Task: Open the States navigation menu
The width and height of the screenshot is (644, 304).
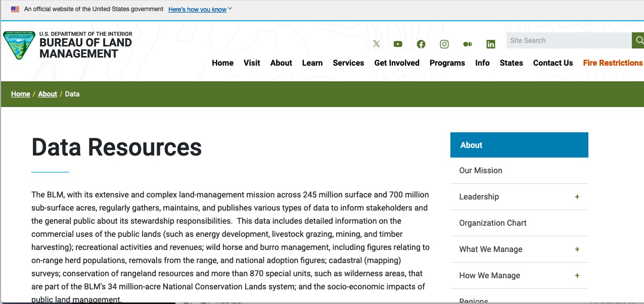Action: 511,63
